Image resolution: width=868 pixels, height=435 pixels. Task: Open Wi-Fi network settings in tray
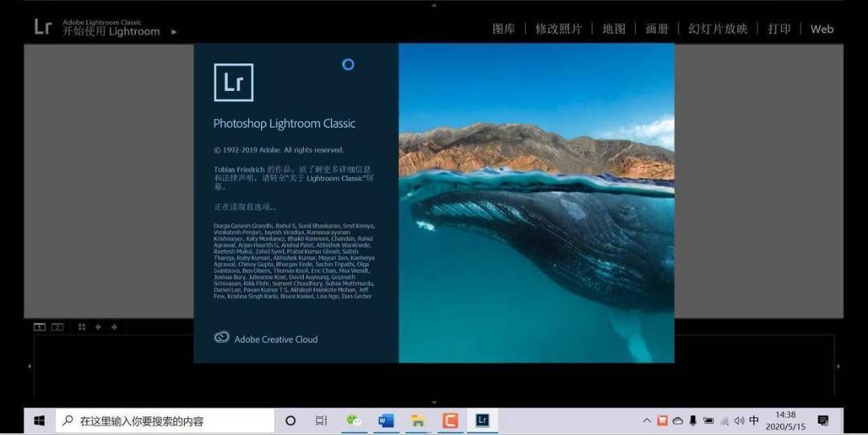tap(724, 421)
